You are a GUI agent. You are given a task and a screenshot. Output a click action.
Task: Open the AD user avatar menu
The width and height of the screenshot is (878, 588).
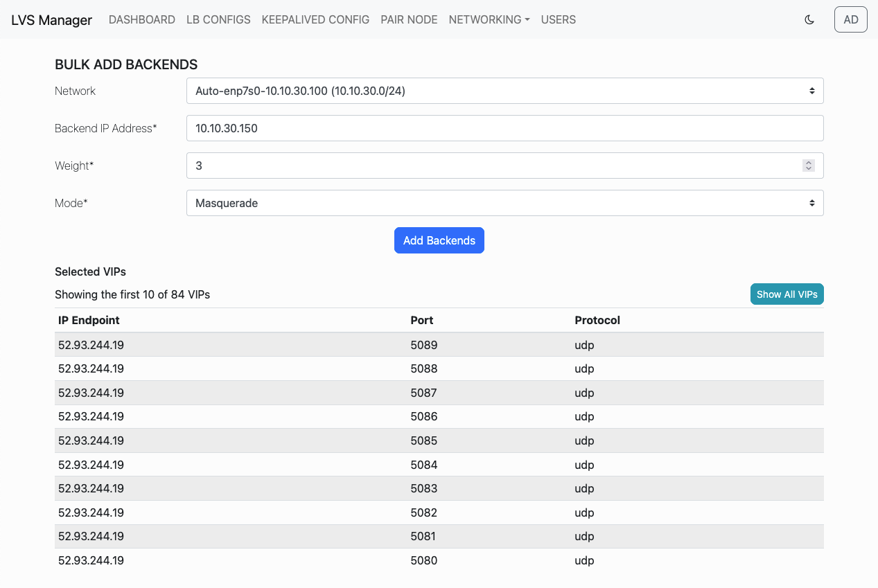point(851,19)
